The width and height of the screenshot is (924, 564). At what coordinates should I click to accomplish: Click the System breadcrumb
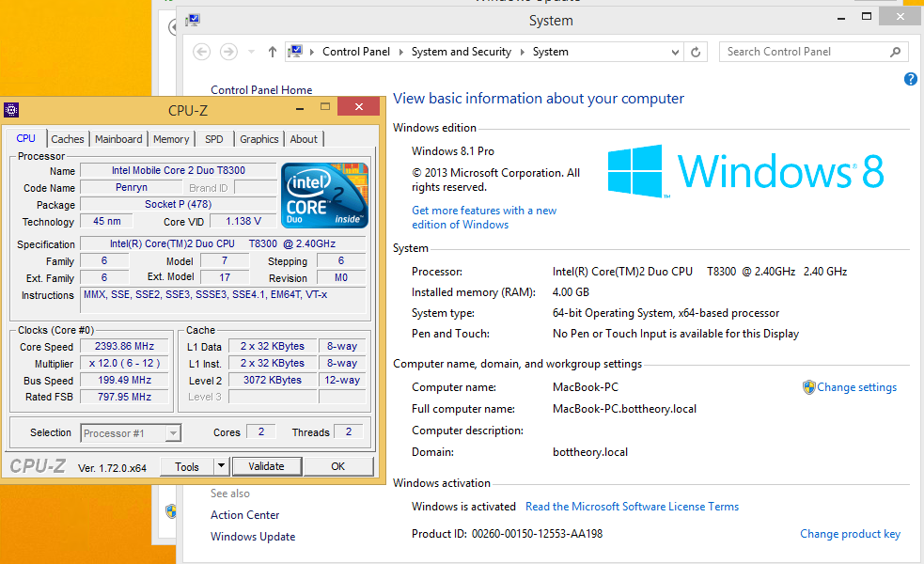(x=551, y=52)
